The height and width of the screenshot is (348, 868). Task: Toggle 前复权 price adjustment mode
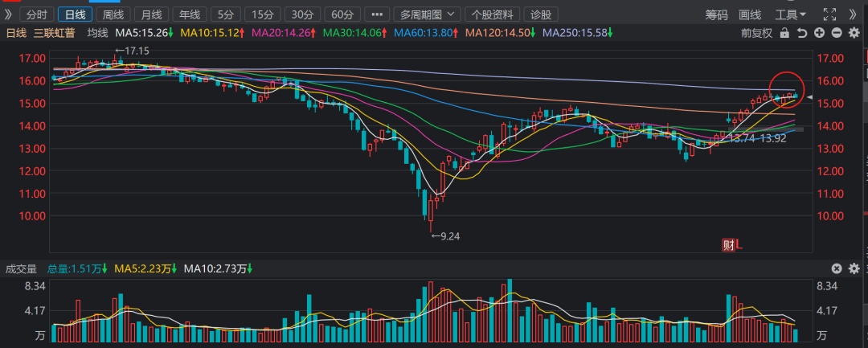coord(756,32)
